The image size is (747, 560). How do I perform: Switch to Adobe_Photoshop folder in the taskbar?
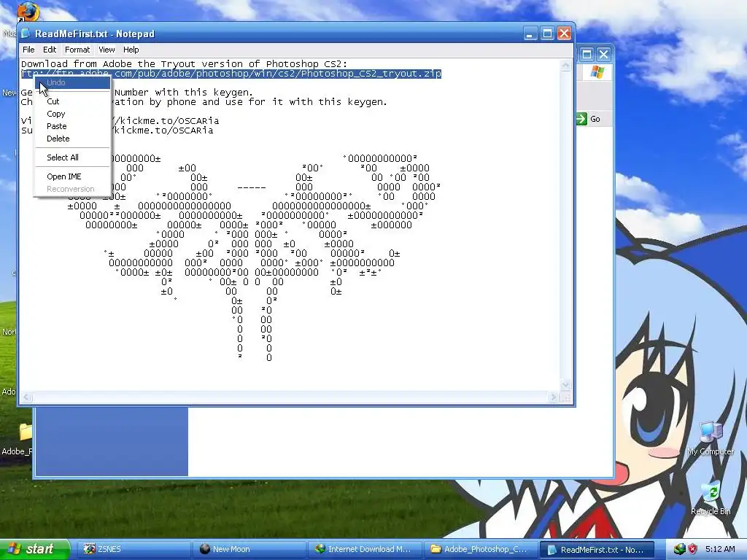tap(481, 549)
